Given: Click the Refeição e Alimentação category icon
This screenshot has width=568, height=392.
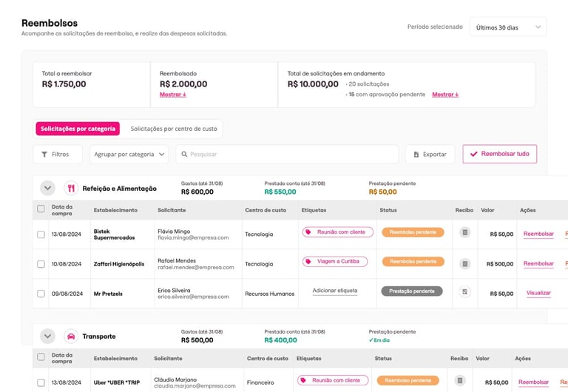Looking at the screenshot, I should (71, 188).
